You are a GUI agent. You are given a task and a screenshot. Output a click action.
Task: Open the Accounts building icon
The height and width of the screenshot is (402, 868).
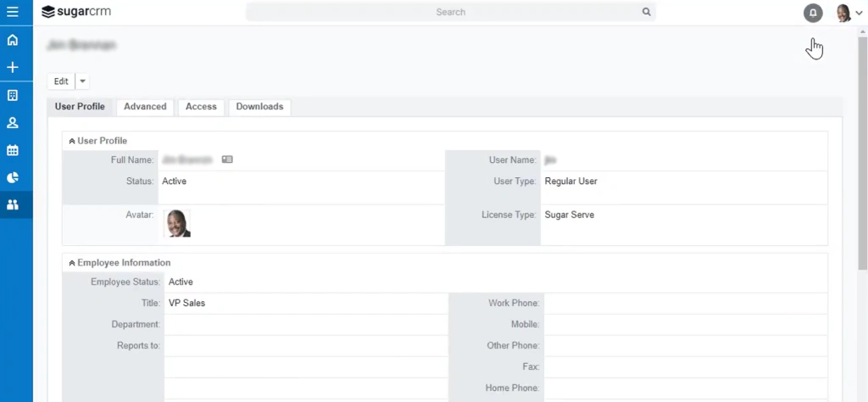point(12,95)
